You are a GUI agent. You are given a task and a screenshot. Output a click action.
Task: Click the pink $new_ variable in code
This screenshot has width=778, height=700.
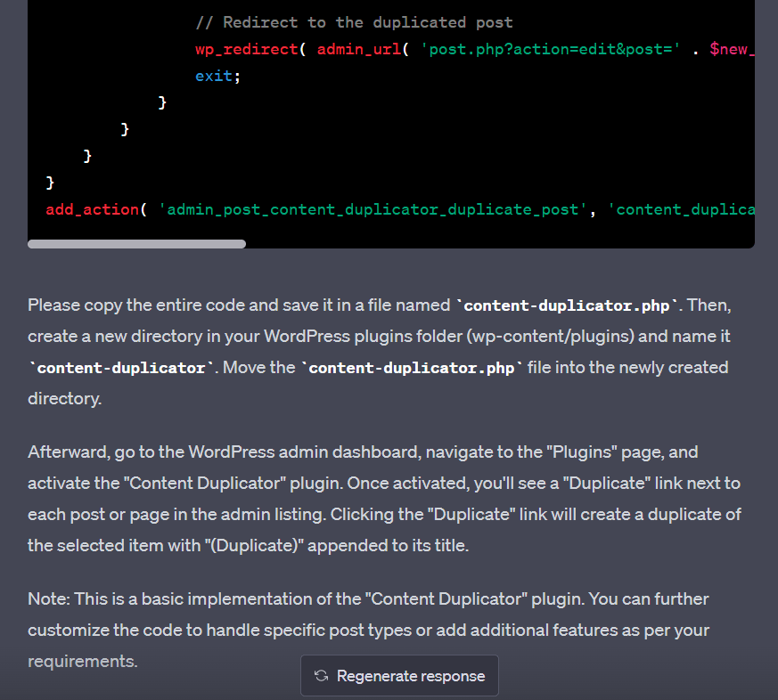732,49
